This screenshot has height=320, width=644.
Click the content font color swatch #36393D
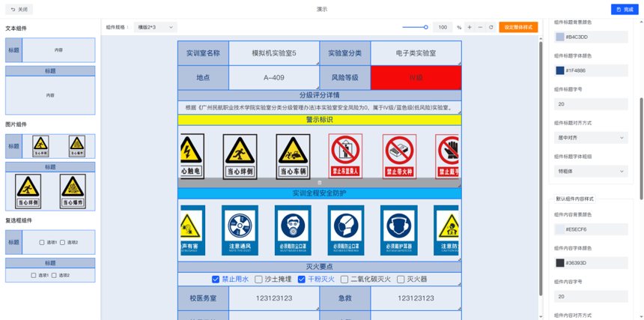[560, 263]
